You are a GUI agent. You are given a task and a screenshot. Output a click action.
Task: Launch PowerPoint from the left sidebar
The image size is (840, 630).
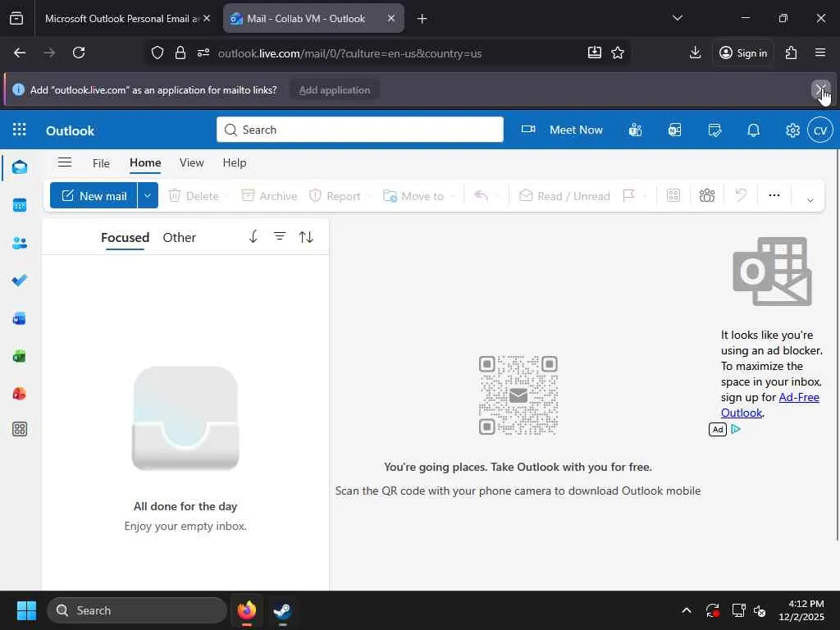pyautogui.click(x=20, y=394)
